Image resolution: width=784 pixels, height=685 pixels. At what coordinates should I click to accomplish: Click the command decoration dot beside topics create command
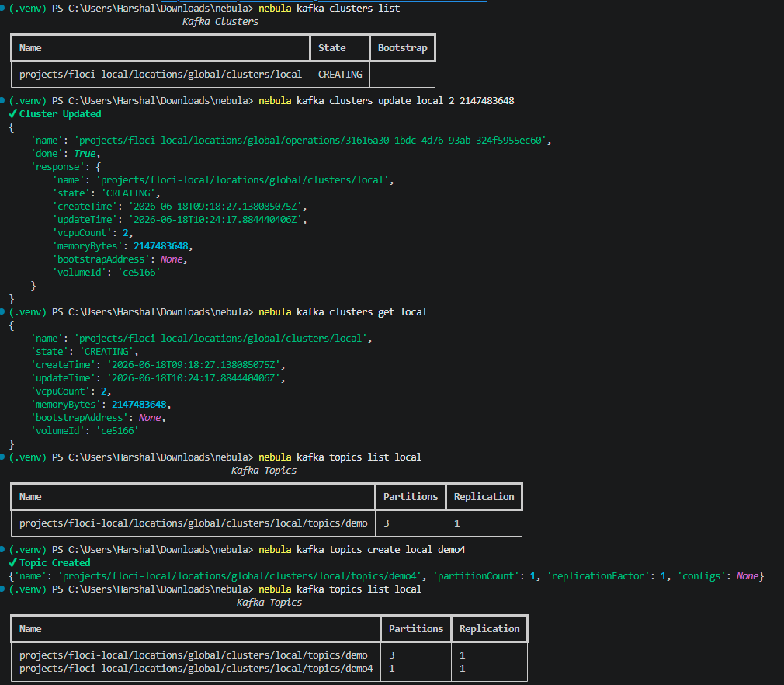[x=2, y=549]
